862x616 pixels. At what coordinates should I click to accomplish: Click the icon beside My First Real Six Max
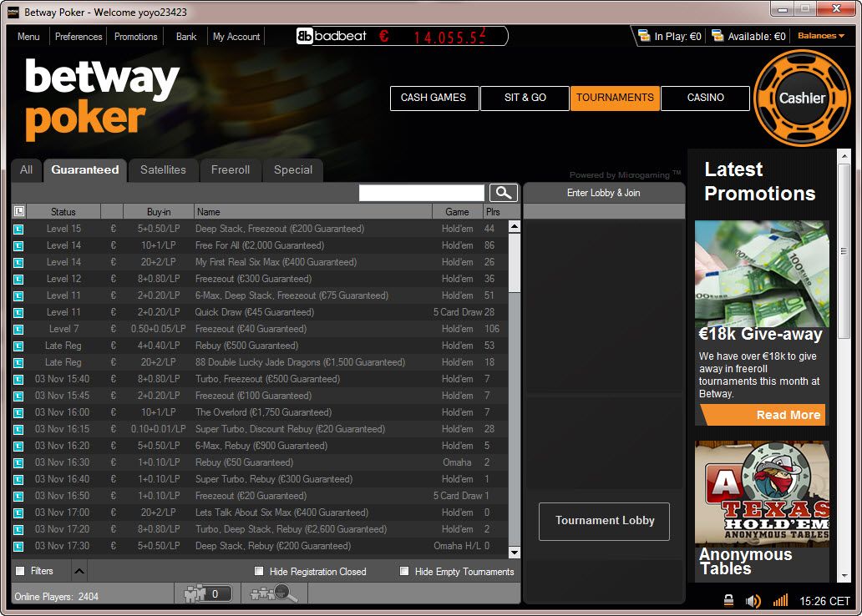(x=18, y=263)
